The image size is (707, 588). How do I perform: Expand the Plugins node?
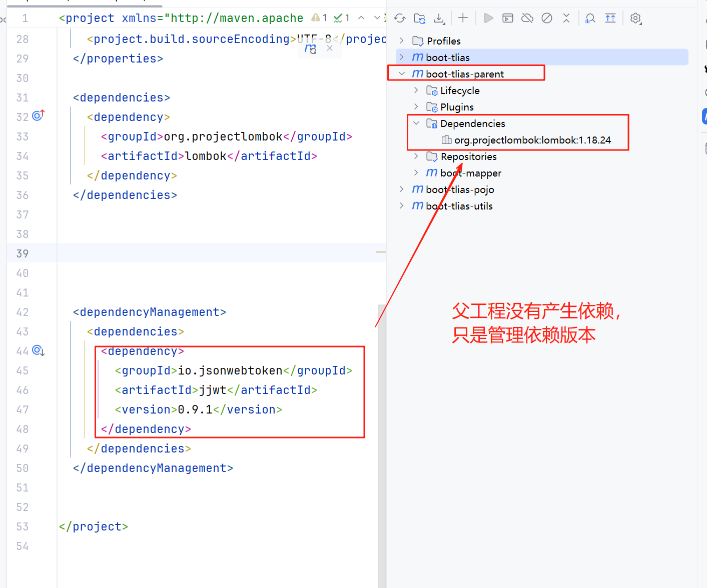tap(416, 106)
